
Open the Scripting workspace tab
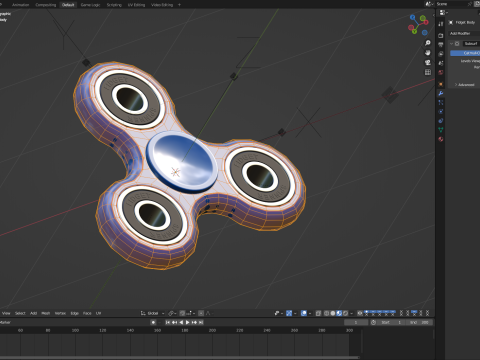tap(114, 5)
